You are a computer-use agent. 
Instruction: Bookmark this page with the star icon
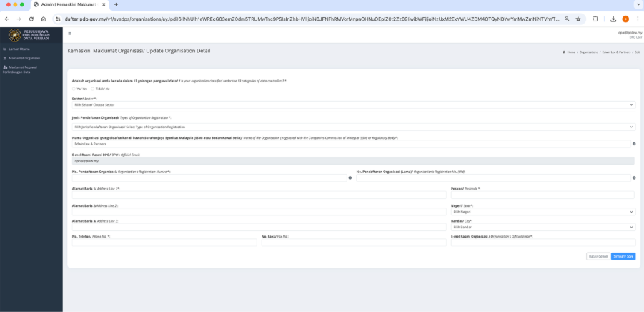point(578,19)
